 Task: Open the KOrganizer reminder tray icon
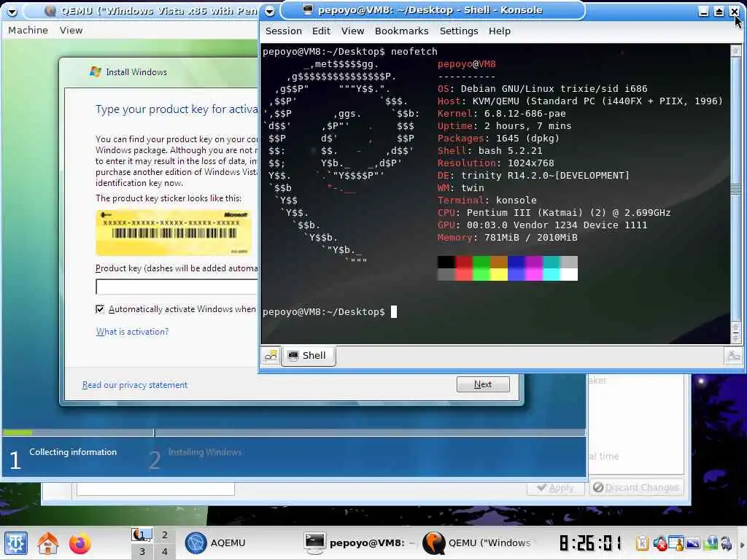(676, 542)
